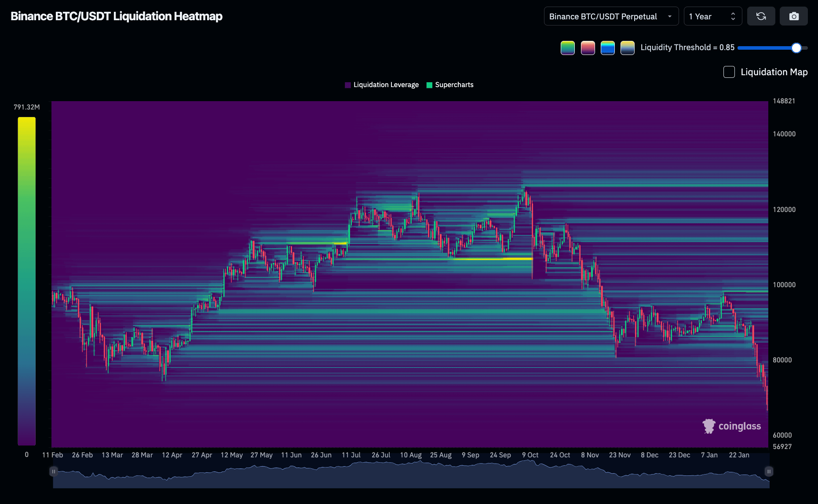Toggle Supercharts series in legend
Image resolution: width=818 pixels, height=504 pixels.
[x=450, y=85]
